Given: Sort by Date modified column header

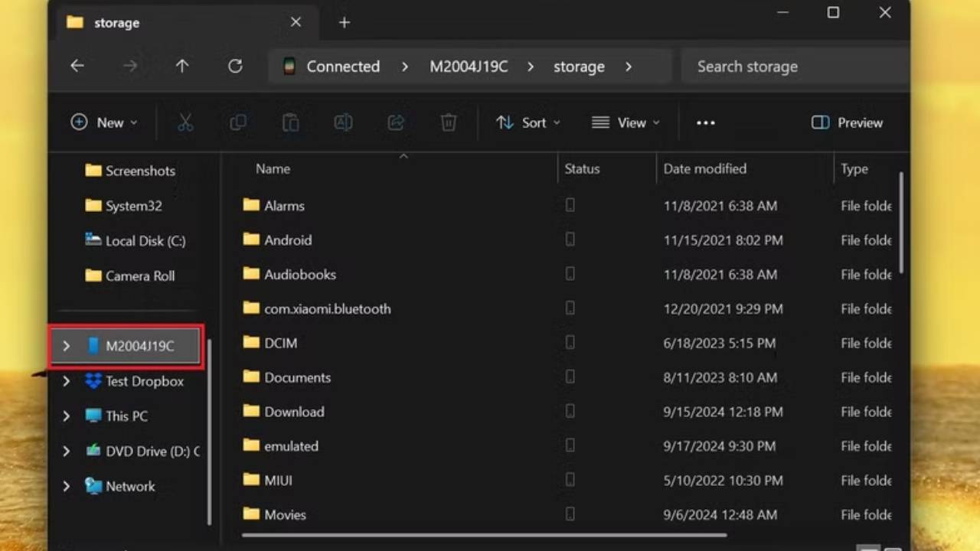Looking at the screenshot, I should point(704,168).
